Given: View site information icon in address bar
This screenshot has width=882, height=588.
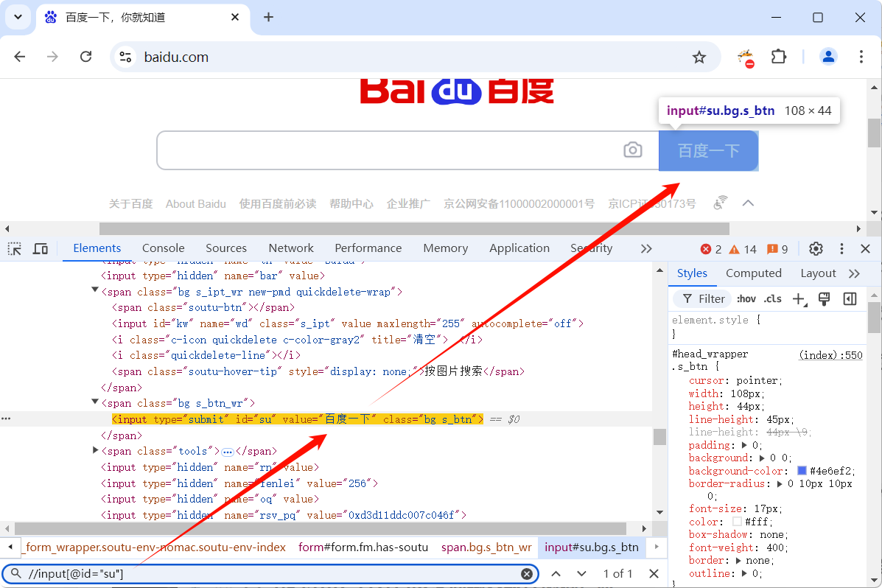Looking at the screenshot, I should pos(125,57).
